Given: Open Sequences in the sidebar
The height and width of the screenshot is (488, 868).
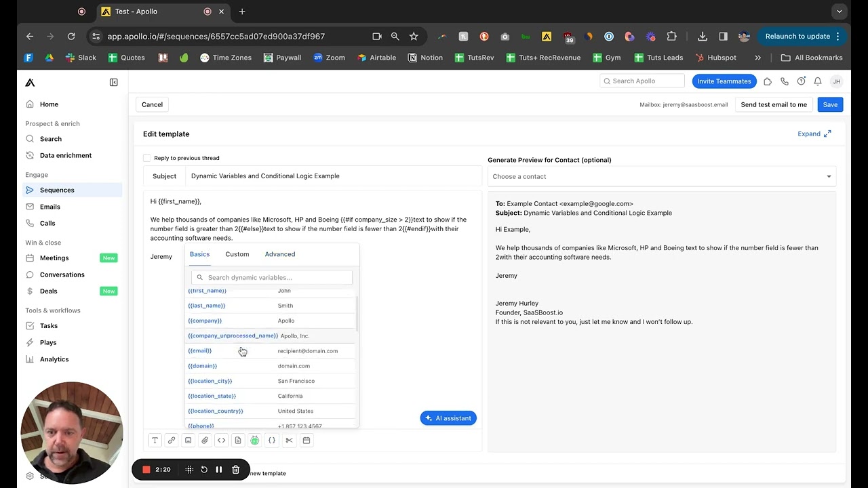Looking at the screenshot, I should point(73,190).
